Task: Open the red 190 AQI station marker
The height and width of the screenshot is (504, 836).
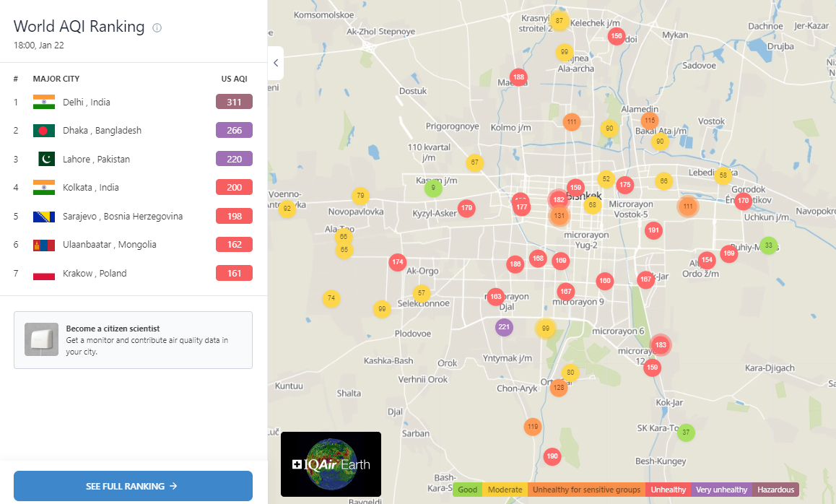Action: click(552, 456)
